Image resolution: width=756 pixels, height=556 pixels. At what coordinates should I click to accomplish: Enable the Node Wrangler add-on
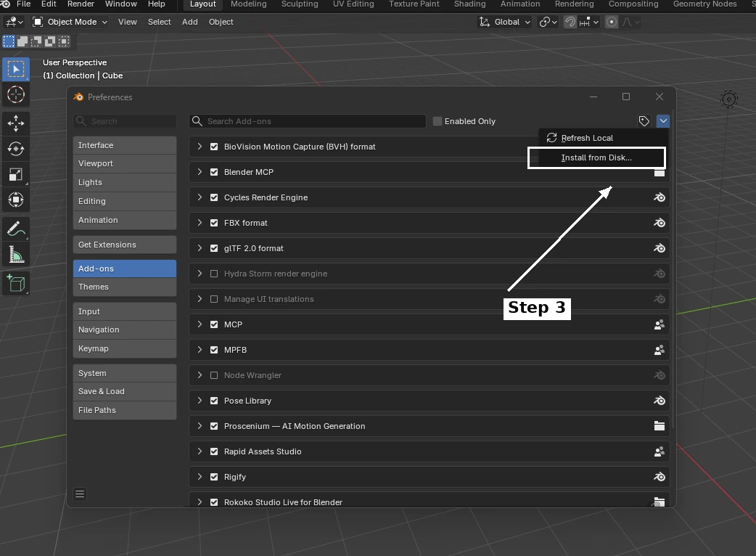click(214, 375)
